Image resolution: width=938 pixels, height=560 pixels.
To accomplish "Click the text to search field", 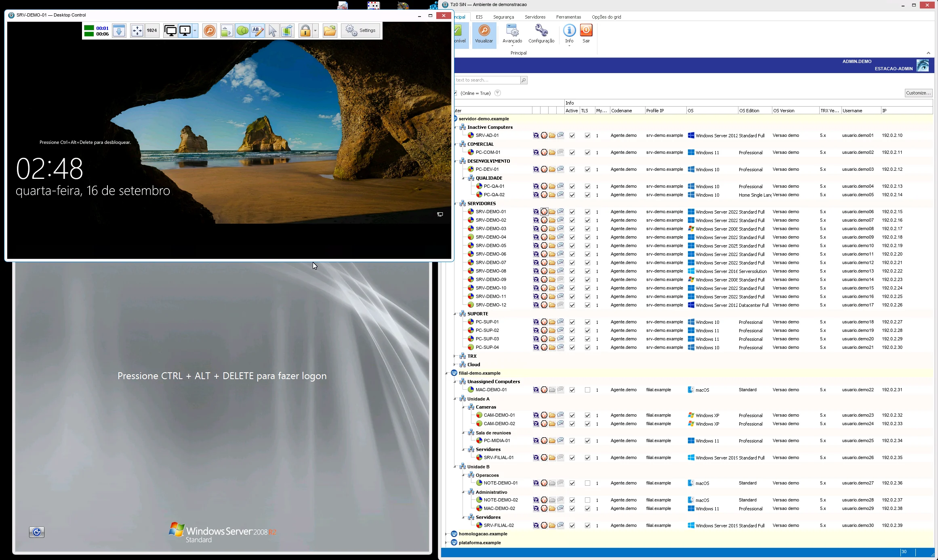I will pyautogui.click(x=487, y=80).
